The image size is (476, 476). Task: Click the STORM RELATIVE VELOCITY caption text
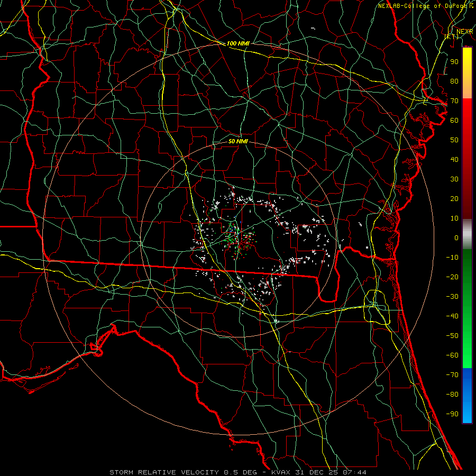tap(164, 472)
